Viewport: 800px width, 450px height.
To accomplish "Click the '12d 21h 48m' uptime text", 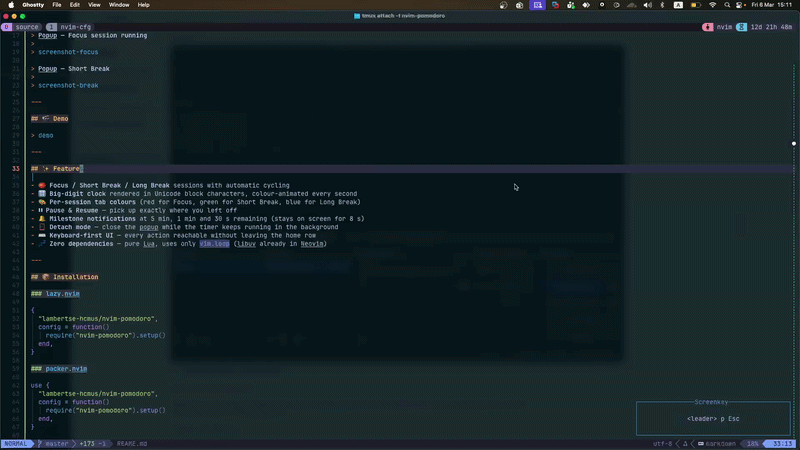I will (x=771, y=27).
